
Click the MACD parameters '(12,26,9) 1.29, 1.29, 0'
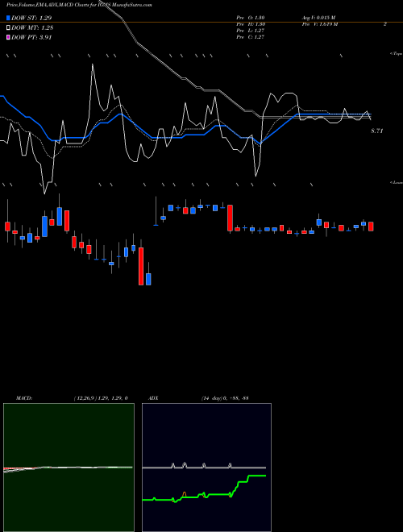(x=101, y=398)
